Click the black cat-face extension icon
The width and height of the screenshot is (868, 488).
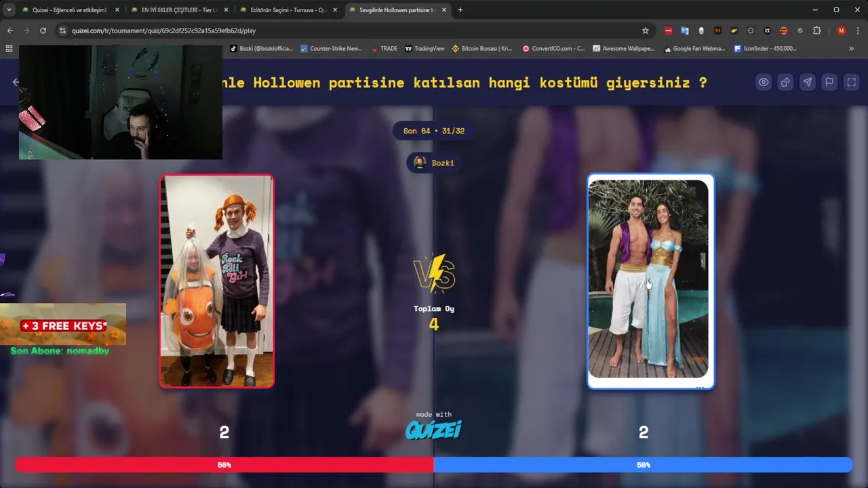point(767,30)
